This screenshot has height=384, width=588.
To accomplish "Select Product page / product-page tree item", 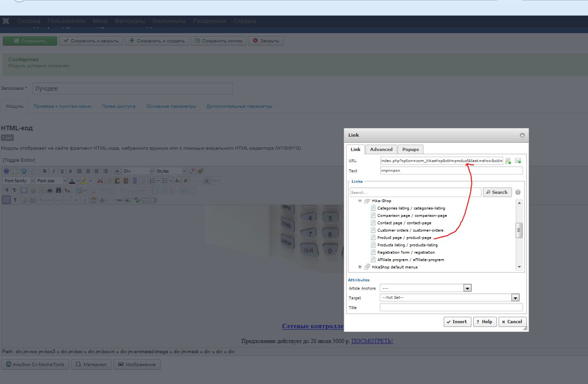I will [x=404, y=238].
